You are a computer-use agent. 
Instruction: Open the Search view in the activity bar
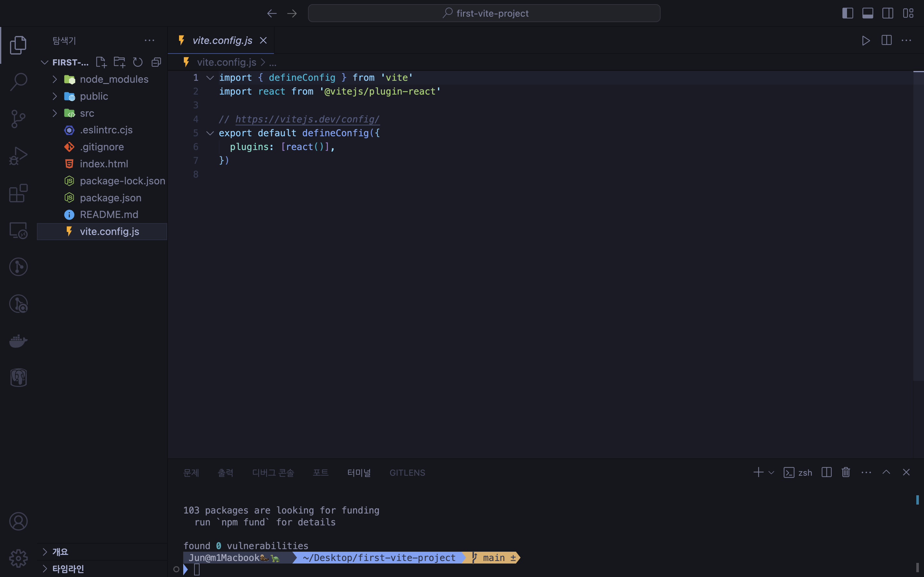click(x=18, y=82)
